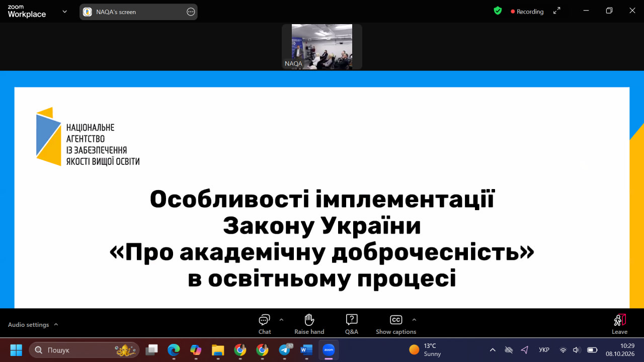The image size is (644, 362).
Task: Open NAQA's screen options ellipsis
Action: click(x=191, y=12)
